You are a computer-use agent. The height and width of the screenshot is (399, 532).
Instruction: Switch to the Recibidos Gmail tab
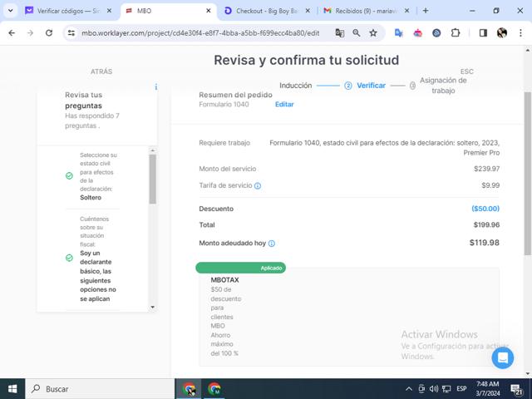tap(366, 11)
